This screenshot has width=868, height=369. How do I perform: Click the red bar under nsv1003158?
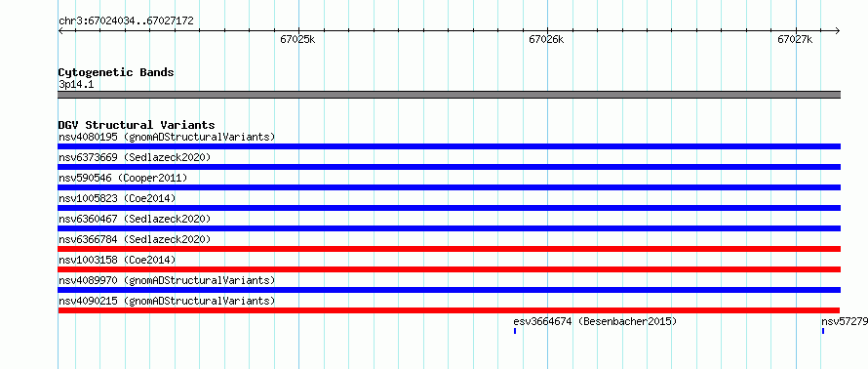[x=450, y=269]
